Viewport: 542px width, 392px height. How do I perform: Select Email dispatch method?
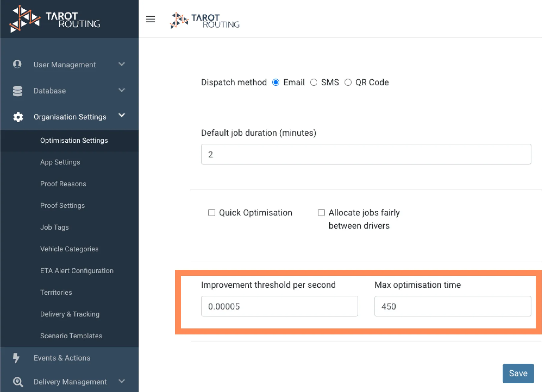(x=276, y=82)
